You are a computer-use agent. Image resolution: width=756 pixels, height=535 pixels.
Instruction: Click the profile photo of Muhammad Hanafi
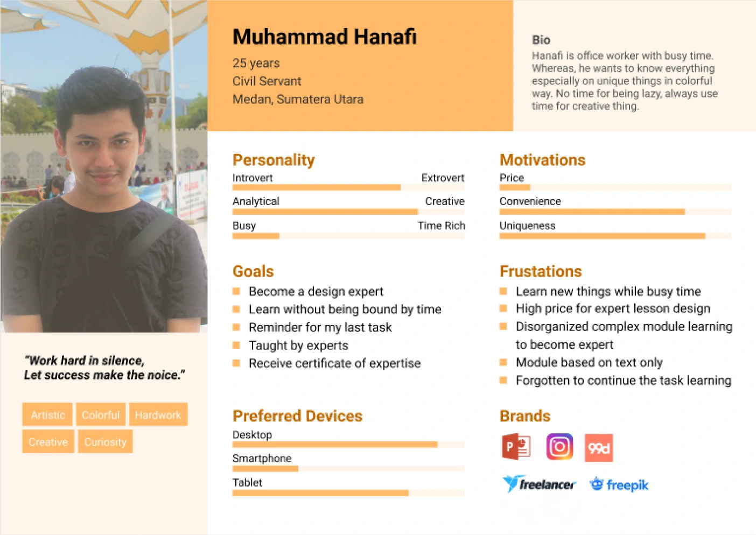pos(104,166)
